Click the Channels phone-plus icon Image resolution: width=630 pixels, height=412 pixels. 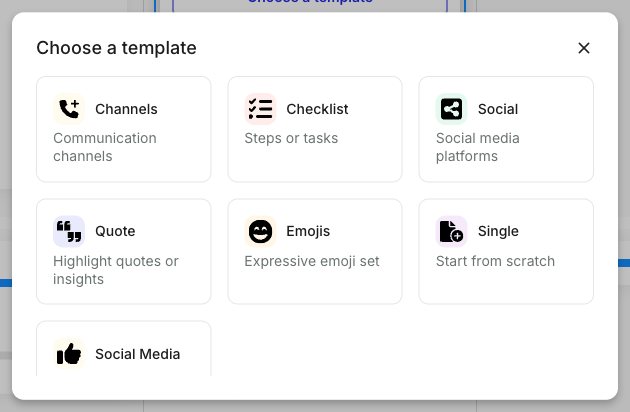click(69, 109)
